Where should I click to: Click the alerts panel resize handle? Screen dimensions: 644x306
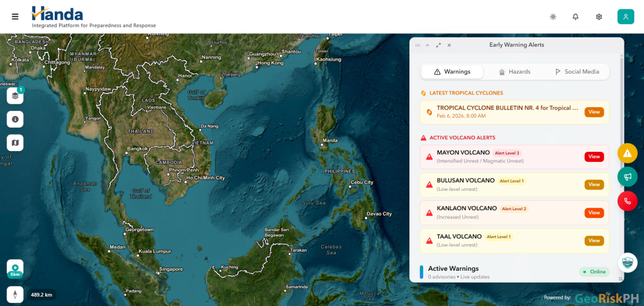pyautogui.click(x=621, y=279)
